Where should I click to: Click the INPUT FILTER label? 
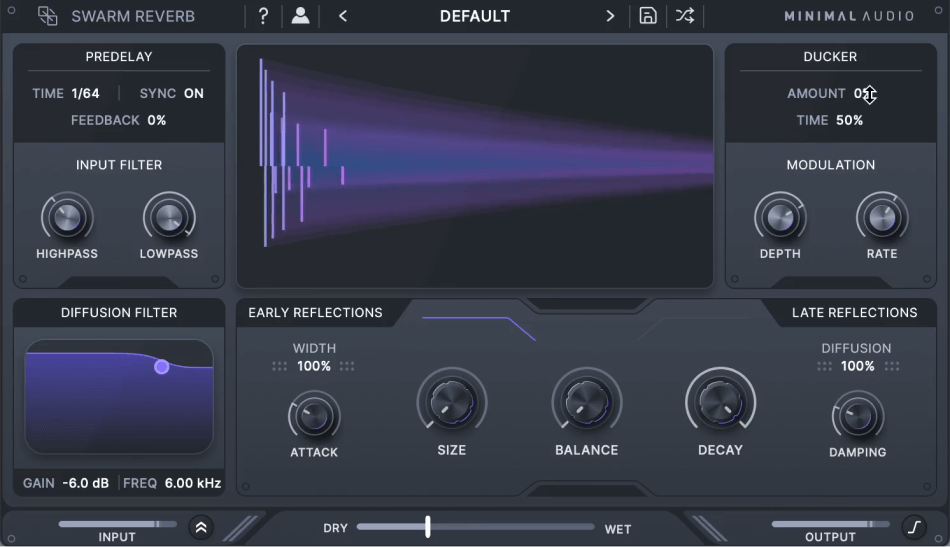[119, 165]
